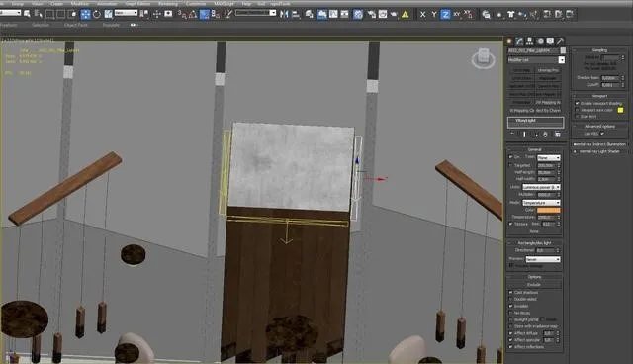Open the Rendering menu

168,4
